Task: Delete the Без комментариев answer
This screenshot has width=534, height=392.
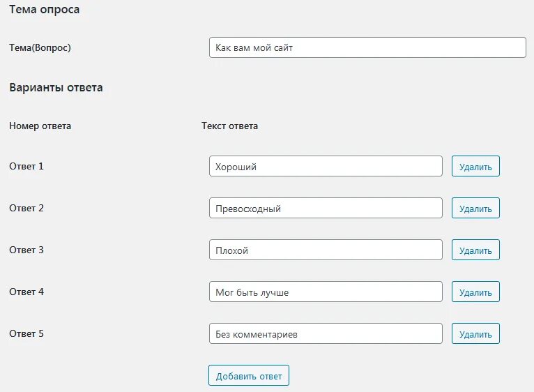Action: 475,334
